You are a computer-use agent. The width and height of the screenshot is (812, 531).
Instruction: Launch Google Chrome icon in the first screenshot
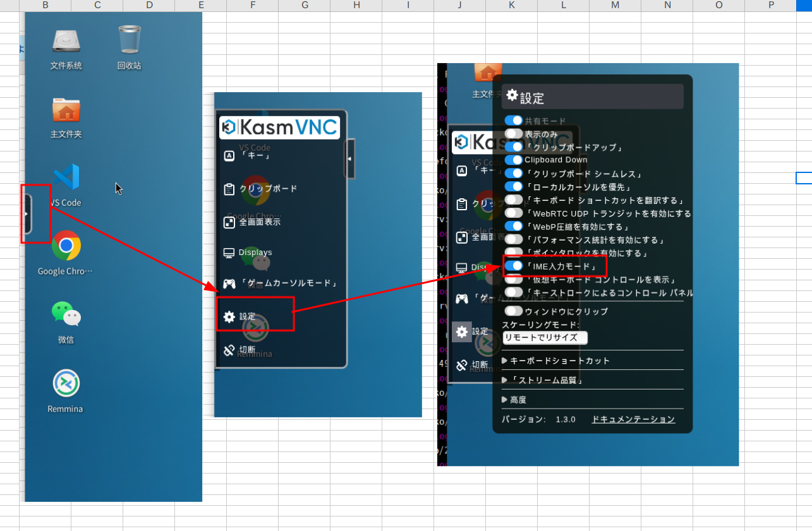66,246
